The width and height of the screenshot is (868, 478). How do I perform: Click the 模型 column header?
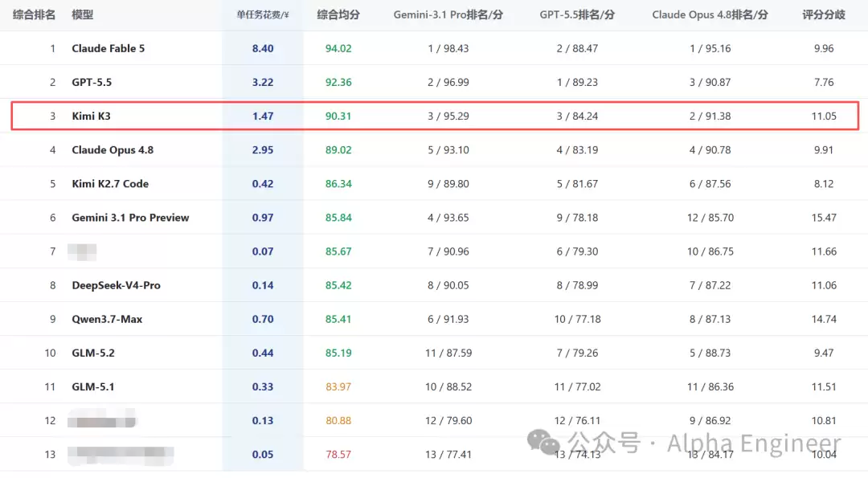(x=83, y=15)
